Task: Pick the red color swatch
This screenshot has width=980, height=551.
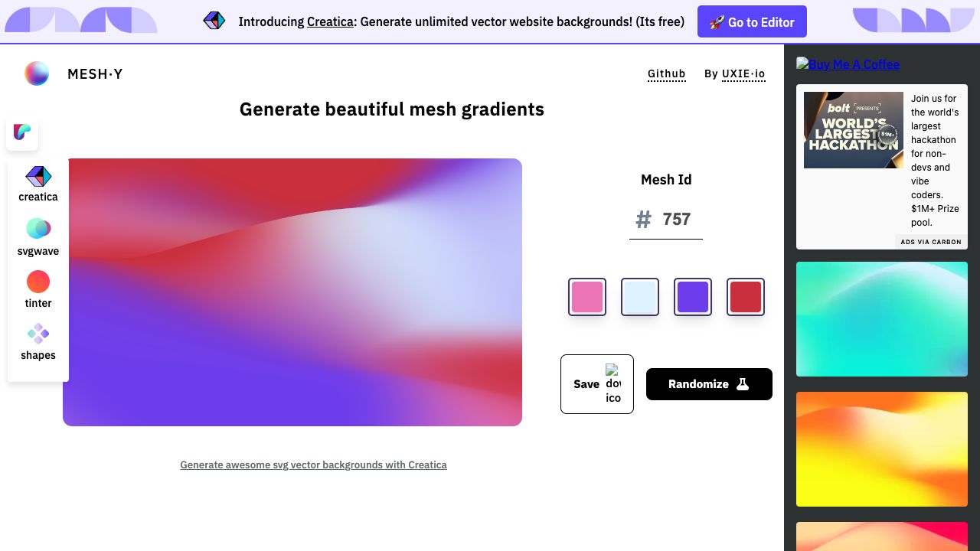Action: [x=746, y=297]
